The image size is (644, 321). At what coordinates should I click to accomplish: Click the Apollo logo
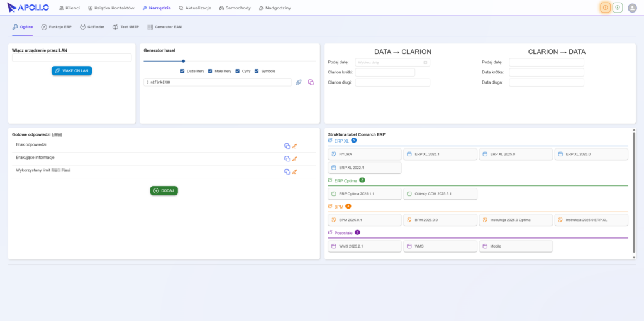[28, 8]
